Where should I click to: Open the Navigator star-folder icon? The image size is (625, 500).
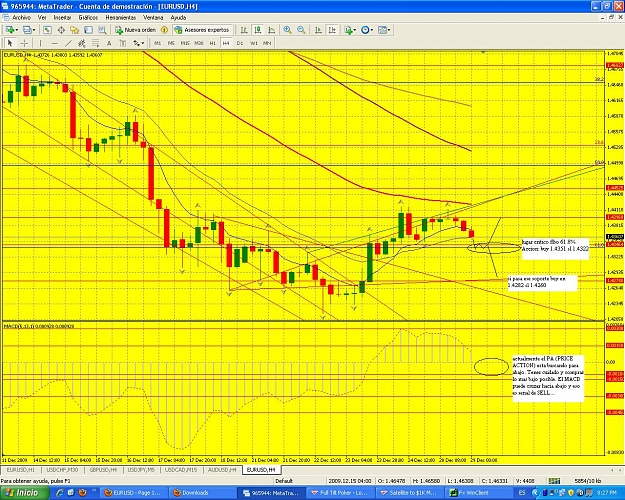coord(75,30)
